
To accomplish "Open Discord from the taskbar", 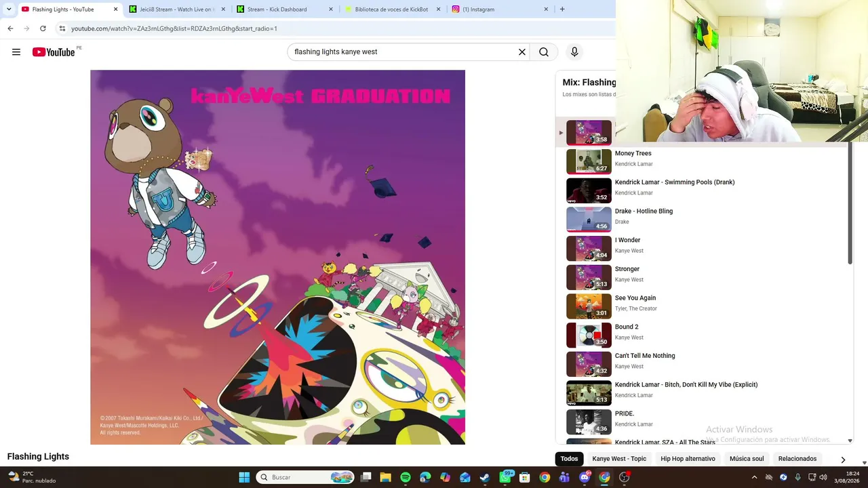I will (585, 477).
